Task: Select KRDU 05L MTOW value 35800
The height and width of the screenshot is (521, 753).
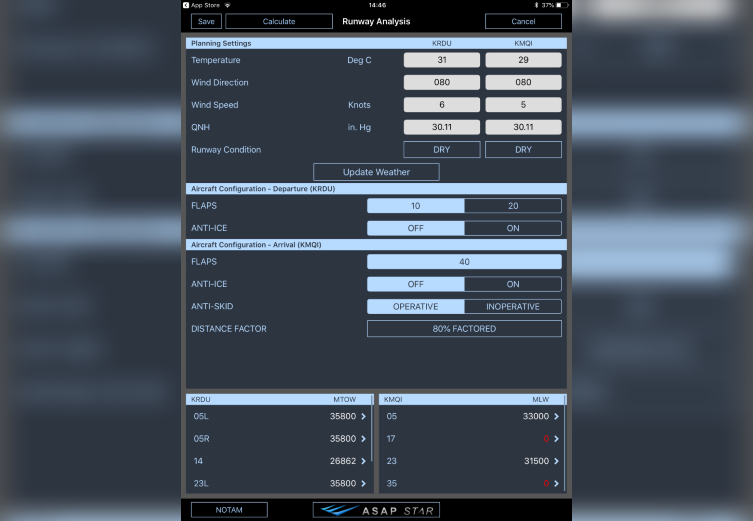Action: coord(343,416)
